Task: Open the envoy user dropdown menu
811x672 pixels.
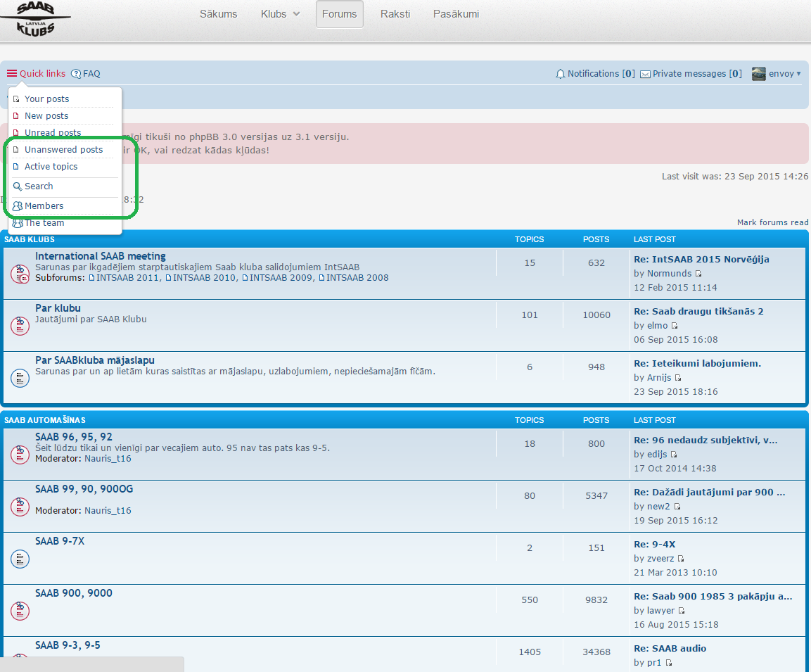Action: click(x=798, y=74)
